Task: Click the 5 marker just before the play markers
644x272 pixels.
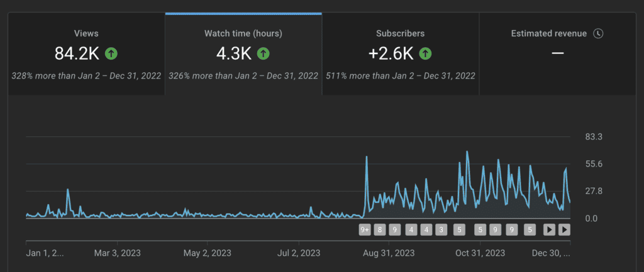Action: click(530, 230)
